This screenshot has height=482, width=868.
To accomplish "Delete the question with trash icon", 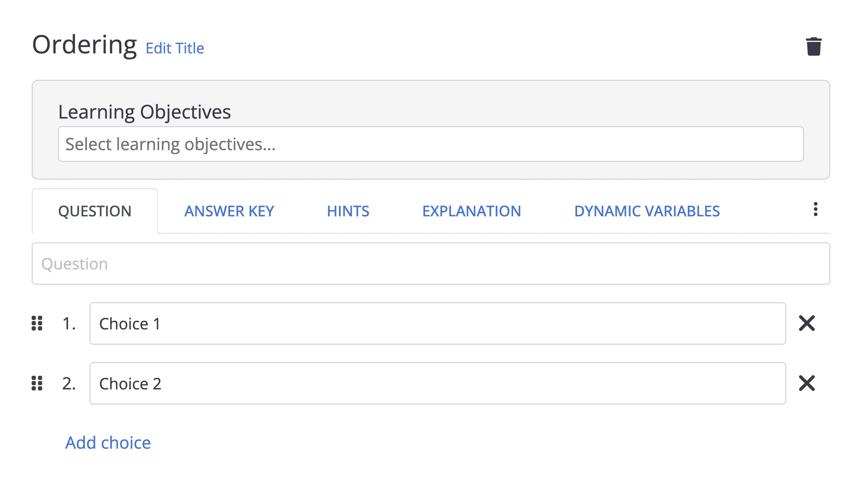I will tap(814, 47).
